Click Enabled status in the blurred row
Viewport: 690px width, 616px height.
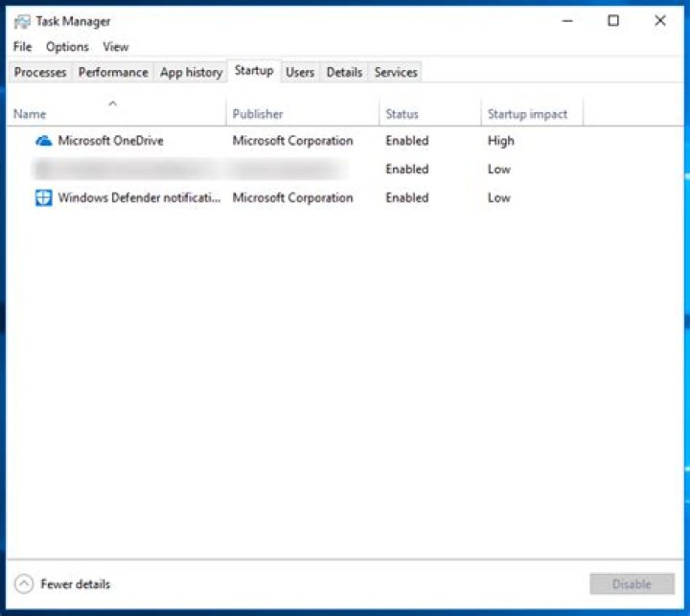[407, 170]
